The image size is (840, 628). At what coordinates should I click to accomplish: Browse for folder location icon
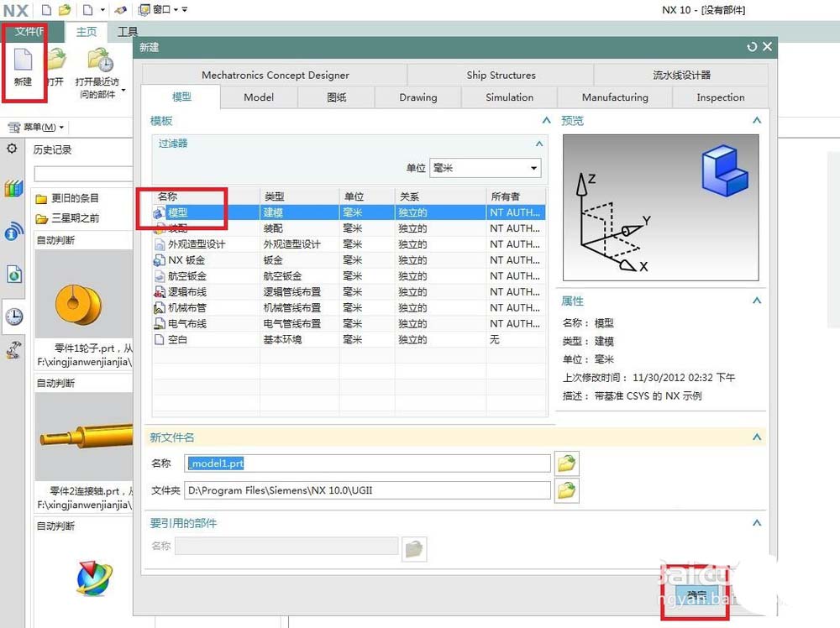(566, 489)
